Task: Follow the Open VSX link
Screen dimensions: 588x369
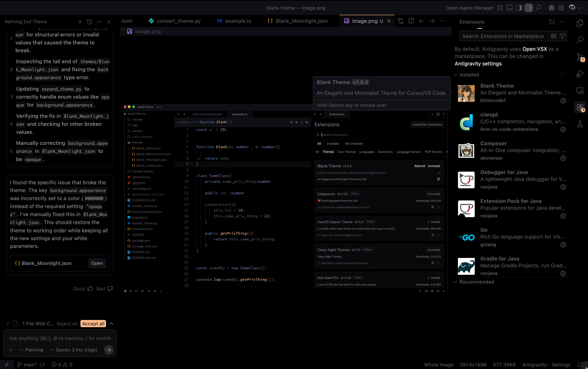Action: point(535,49)
